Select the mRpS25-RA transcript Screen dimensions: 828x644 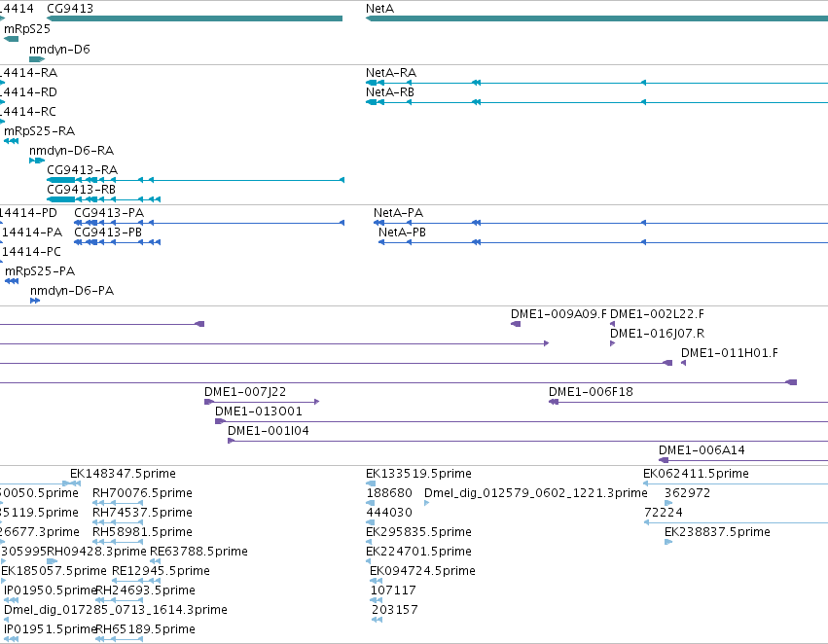point(11,141)
